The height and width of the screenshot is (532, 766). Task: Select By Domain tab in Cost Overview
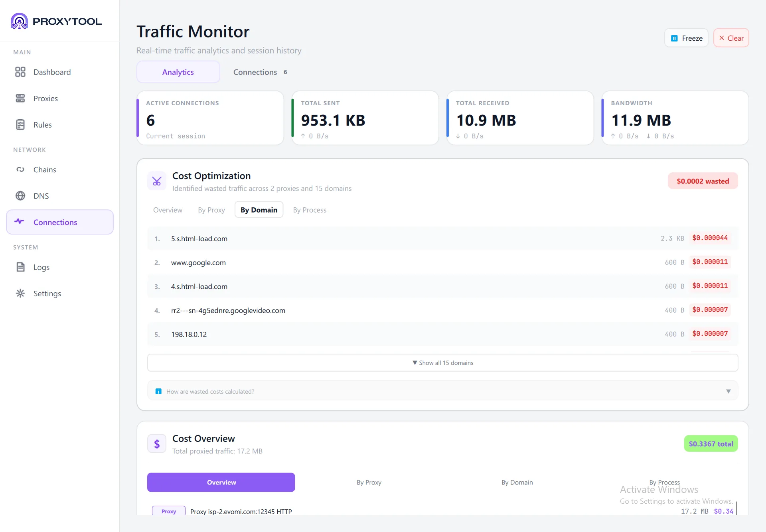(517, 482)
